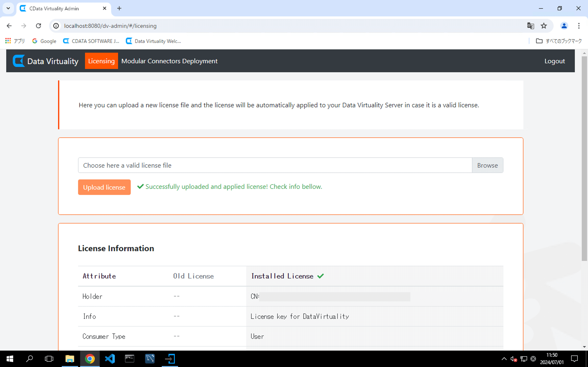Screen dimensions: 588x367
Task: Open the tab search dropdown arrow
Action: click(8, 8)
